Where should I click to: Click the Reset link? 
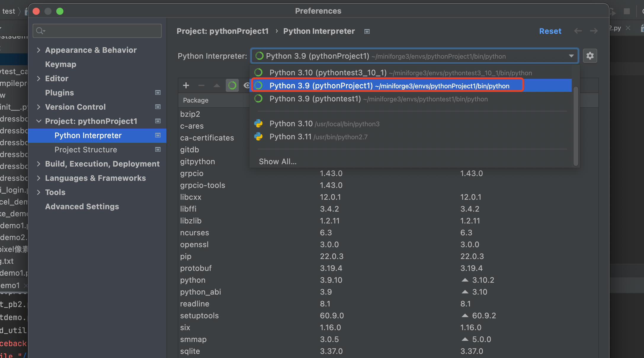pos(550,31)
